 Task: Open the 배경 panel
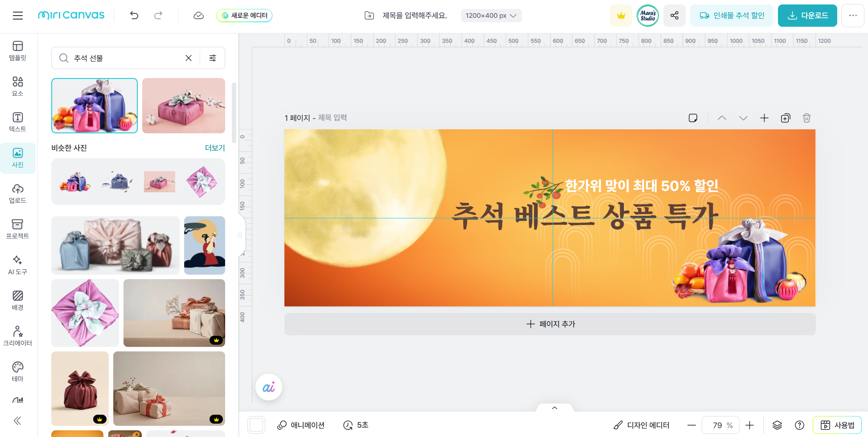click(x=17, y=300)
